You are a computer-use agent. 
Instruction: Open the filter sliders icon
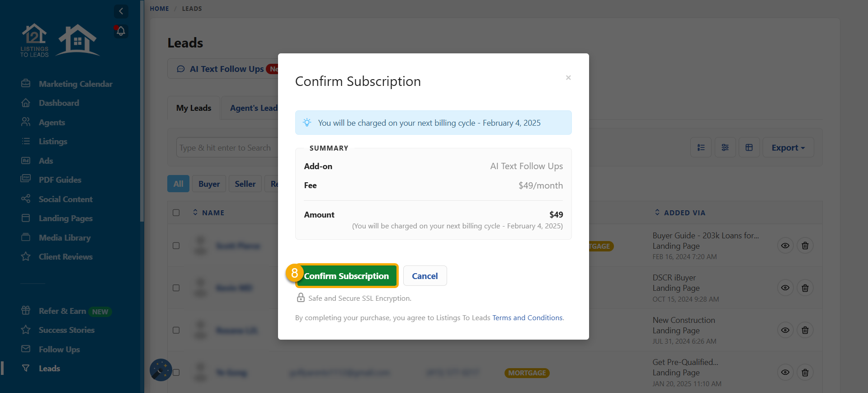click(x=725, y=147)
